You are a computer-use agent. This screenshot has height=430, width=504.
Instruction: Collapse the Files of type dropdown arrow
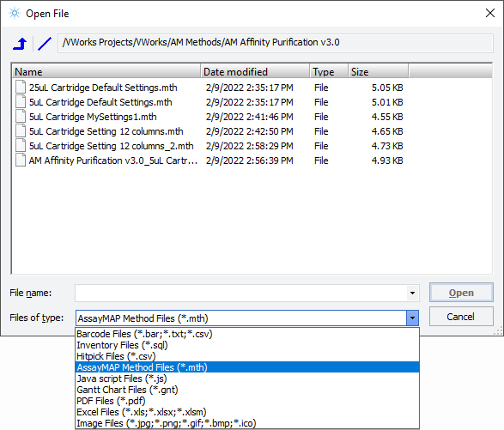coord(412,318)
